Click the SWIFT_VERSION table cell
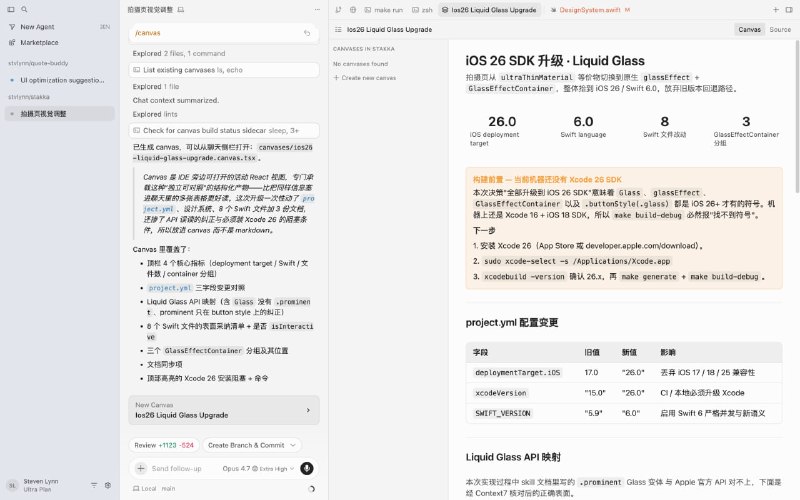 pos(503,413)
